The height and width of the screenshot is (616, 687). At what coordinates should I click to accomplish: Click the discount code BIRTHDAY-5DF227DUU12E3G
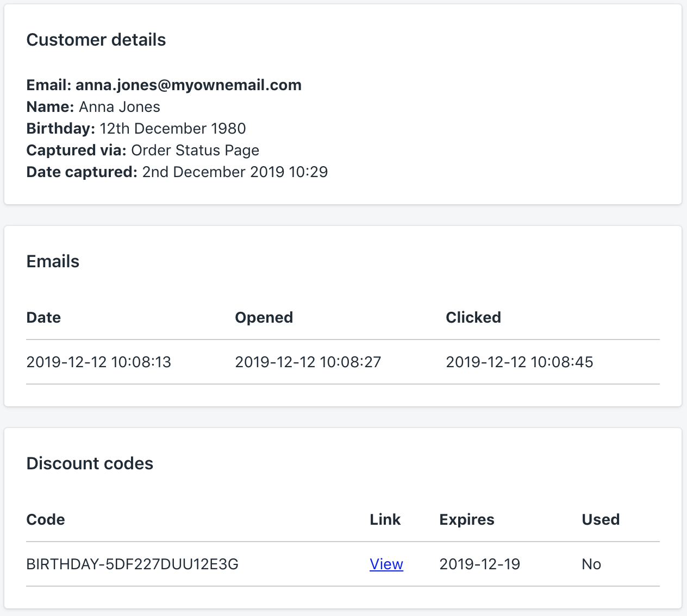tap(132, 564)
